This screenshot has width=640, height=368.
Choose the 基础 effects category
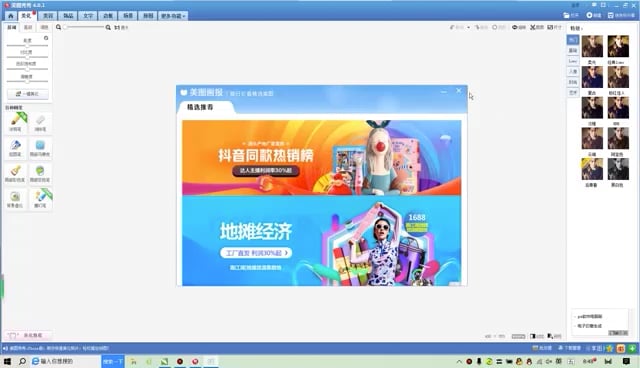[573, 51]
